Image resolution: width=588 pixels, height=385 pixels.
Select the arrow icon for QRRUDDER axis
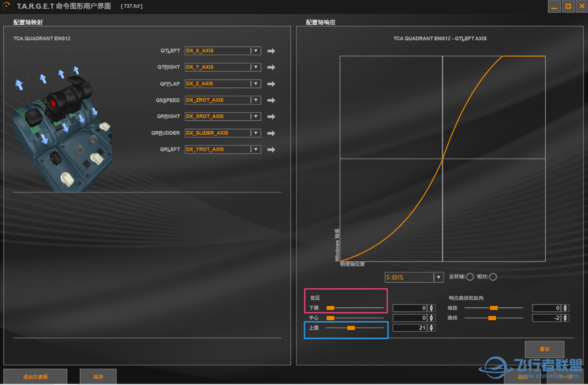click(x=271, y=133)
